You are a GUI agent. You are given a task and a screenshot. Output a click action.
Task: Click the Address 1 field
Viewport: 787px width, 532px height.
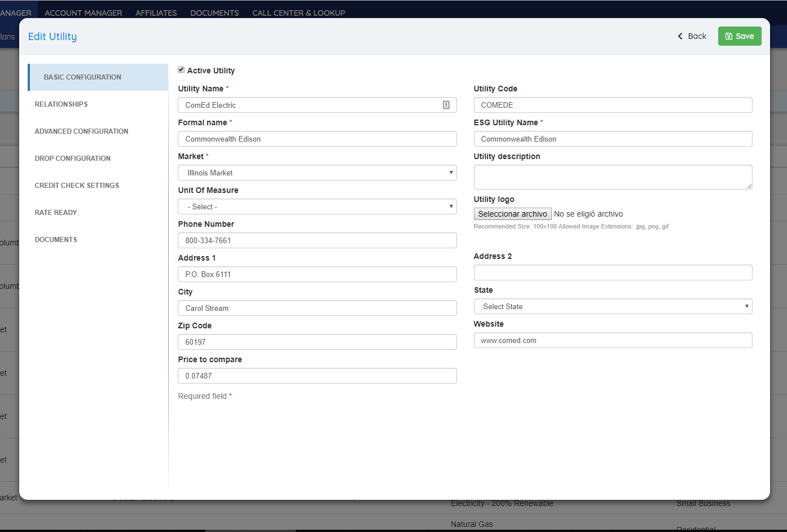click(x=317, y=274)
